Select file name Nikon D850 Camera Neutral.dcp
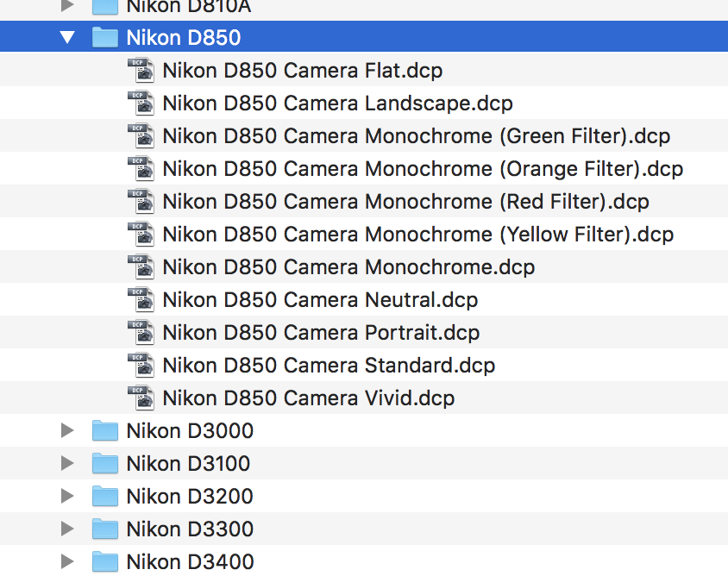This screenshot has width=728, height=576. [x=320, y=300]
